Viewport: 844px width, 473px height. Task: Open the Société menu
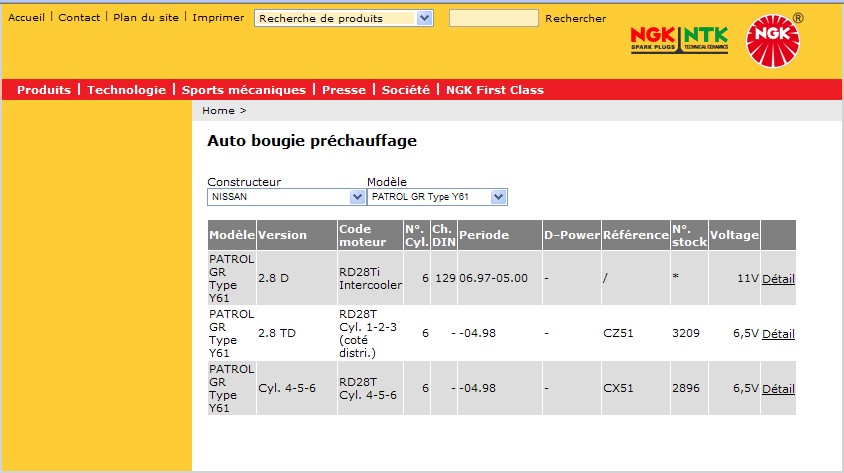pos(406,90)
